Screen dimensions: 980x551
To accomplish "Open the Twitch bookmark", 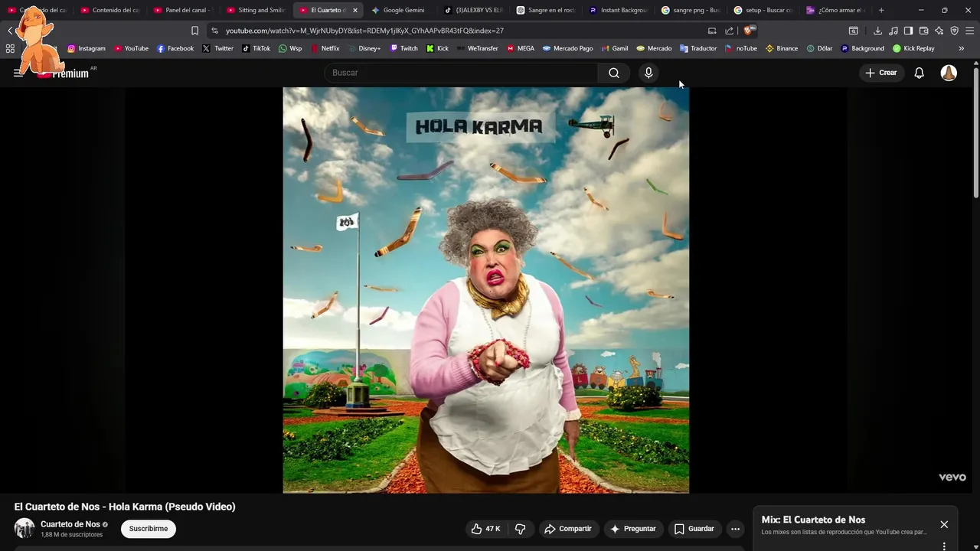I will pyautogui.click(x=403, y=48).
